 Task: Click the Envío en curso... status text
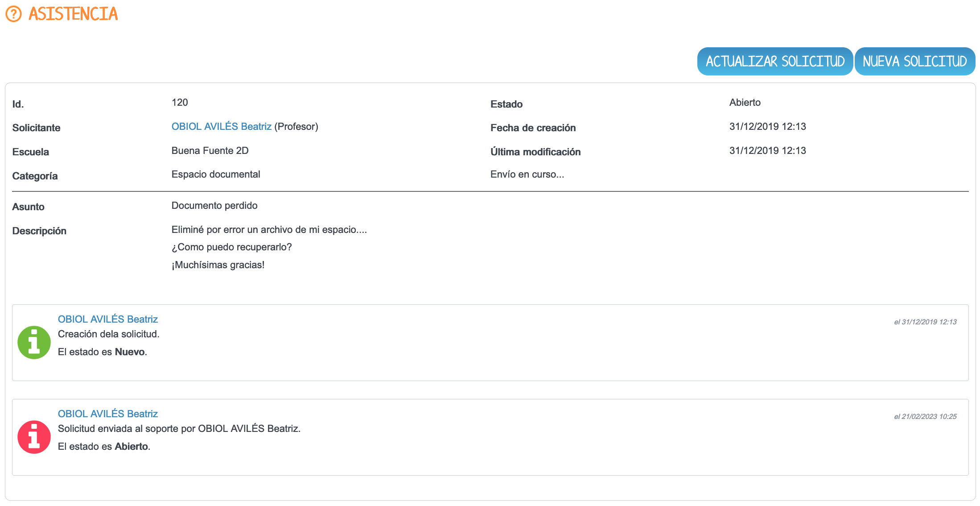coord(527,174)
